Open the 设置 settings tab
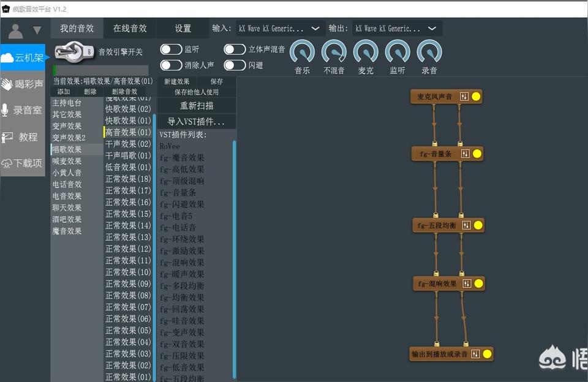Image resolution: width=588 pixels, height=382 pixels. coord(183,28)
